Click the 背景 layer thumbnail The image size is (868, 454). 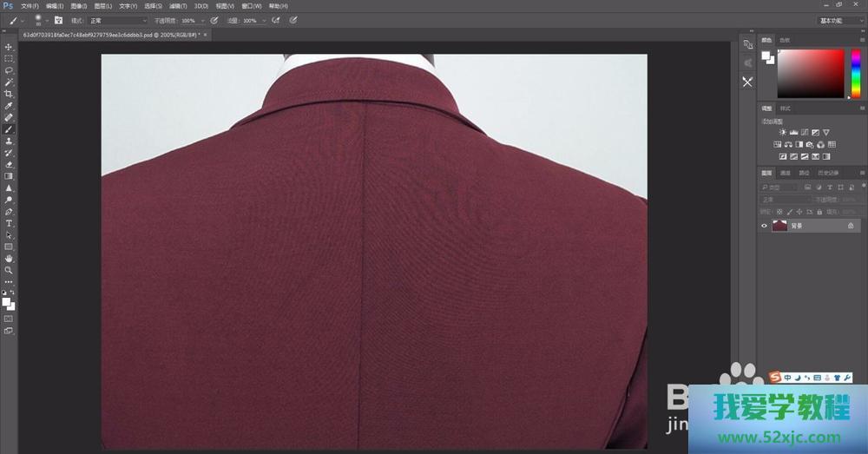coord(779,226)
